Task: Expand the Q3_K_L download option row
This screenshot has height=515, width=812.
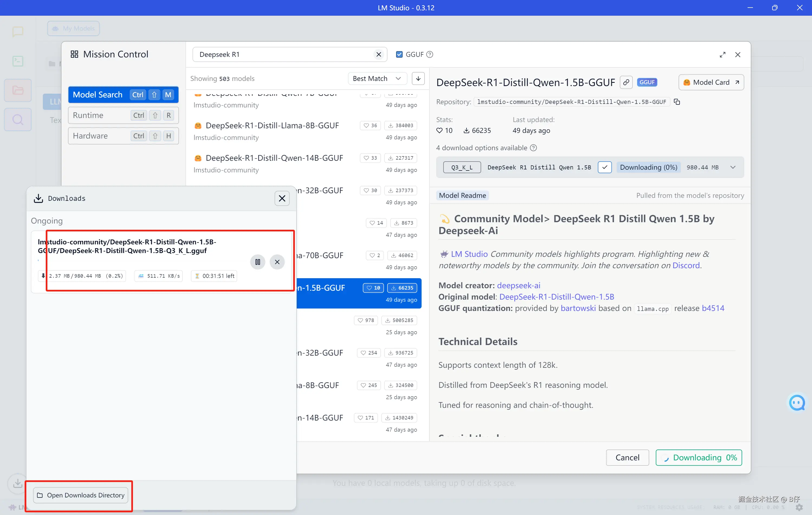Action: 733,167
